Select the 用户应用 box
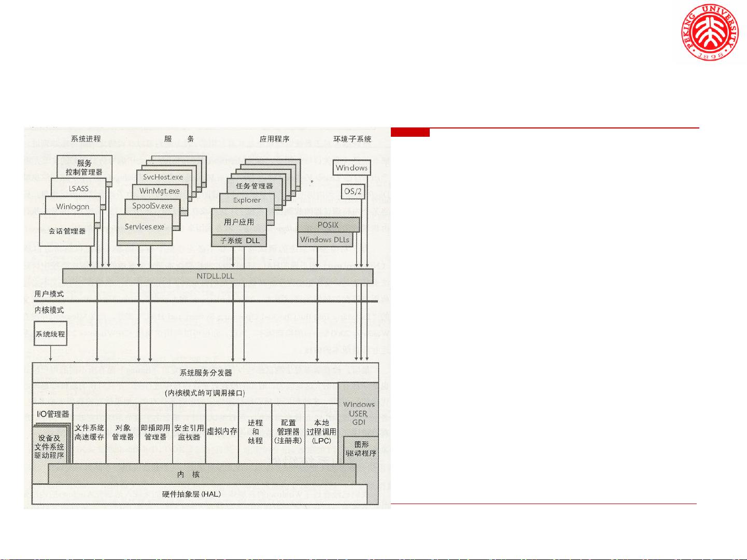 point(239,222)
